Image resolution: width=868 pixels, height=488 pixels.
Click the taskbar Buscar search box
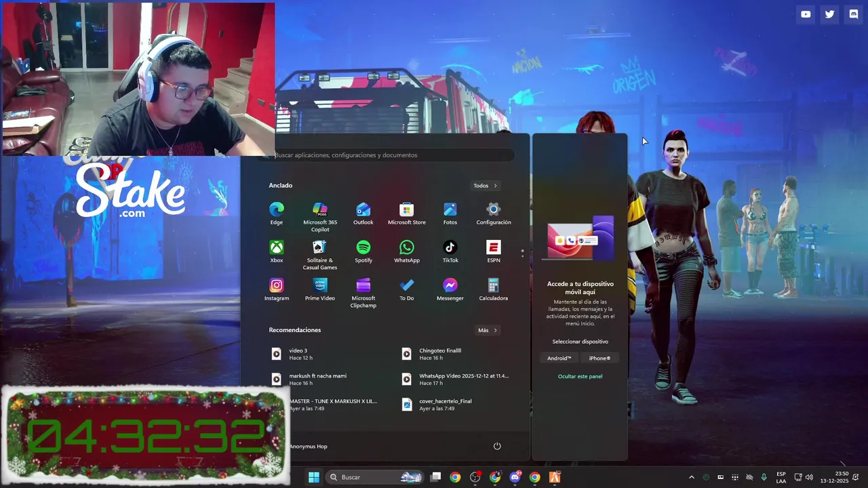[374, 477]
